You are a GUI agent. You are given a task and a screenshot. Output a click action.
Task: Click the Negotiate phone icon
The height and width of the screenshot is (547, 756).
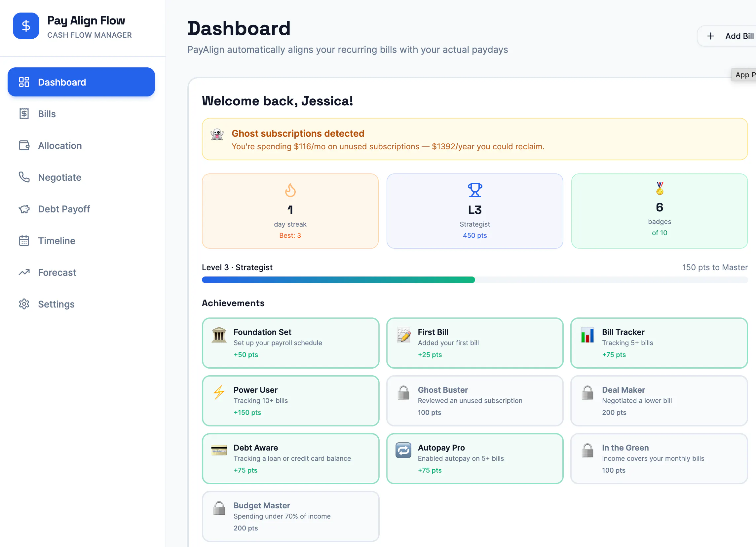coord(24,177)
